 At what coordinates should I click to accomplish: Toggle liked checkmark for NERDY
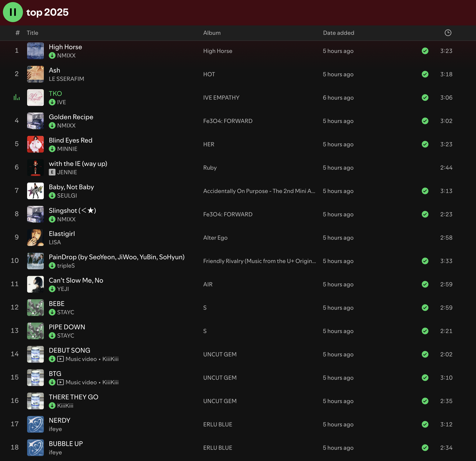click(x=425, y=424)
